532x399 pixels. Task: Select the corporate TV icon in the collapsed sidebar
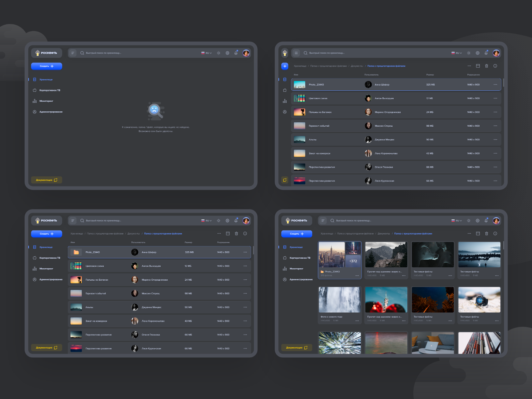pos(285,90)
